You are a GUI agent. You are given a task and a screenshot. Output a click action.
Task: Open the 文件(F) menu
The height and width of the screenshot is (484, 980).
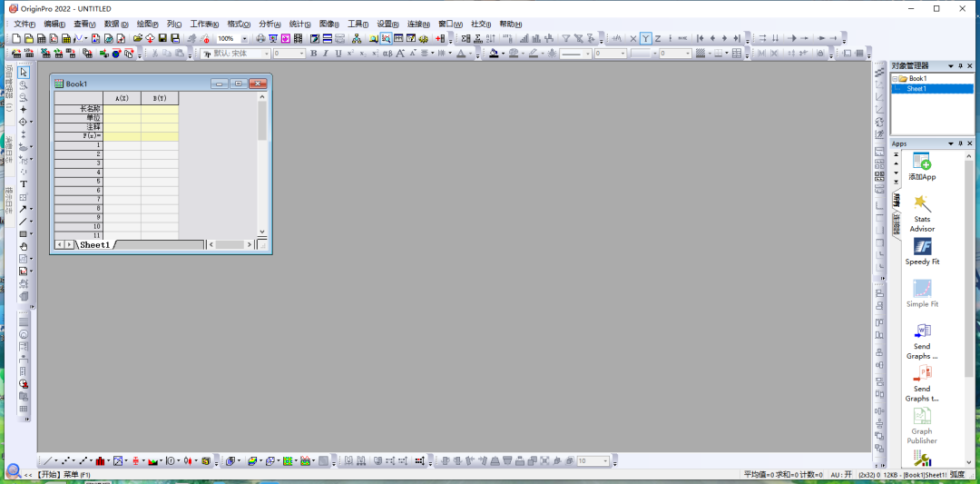pyautogui.click(x=24, y=24)
